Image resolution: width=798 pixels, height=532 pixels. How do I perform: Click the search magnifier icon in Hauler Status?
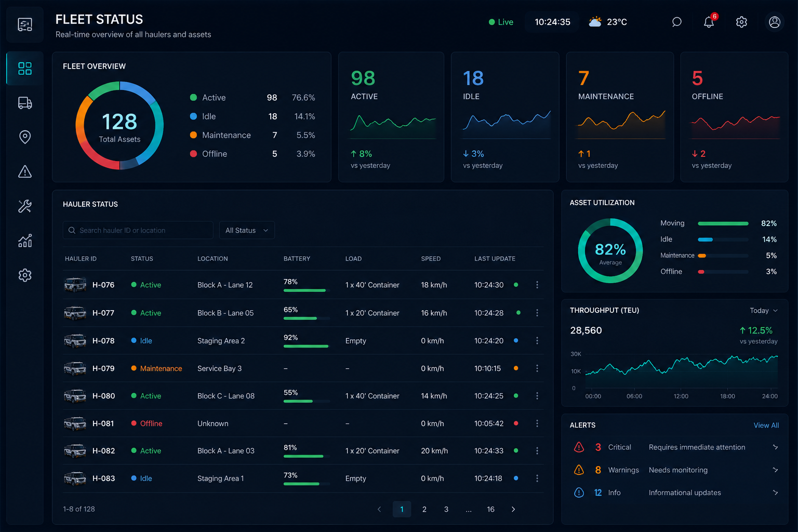click(72, 230)
